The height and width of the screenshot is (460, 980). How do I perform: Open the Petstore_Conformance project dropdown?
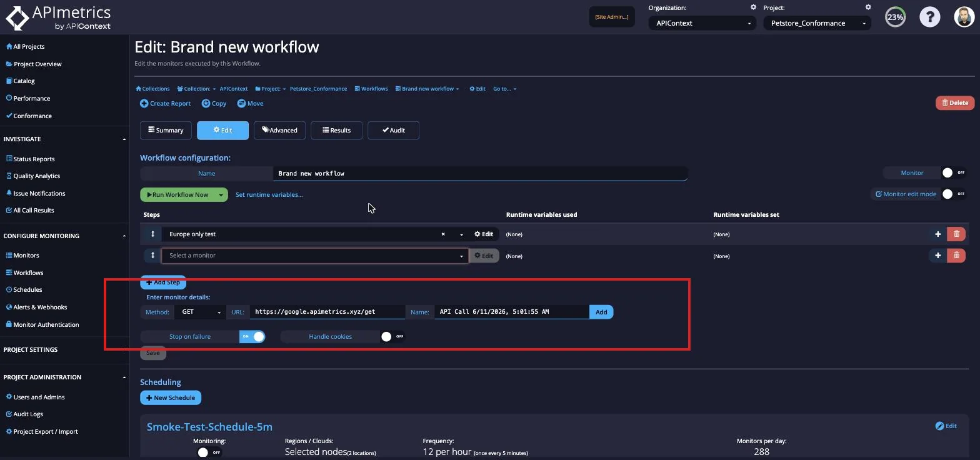[817, 23]
